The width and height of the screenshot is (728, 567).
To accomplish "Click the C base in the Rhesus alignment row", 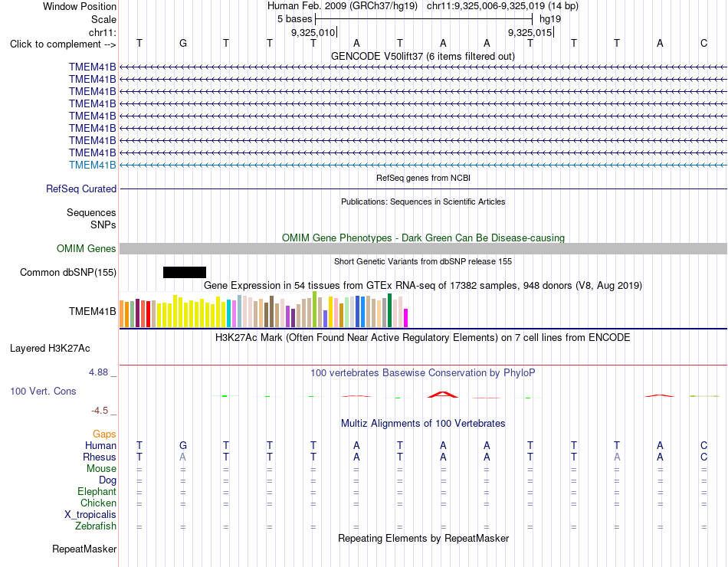I will pos(703,457).
